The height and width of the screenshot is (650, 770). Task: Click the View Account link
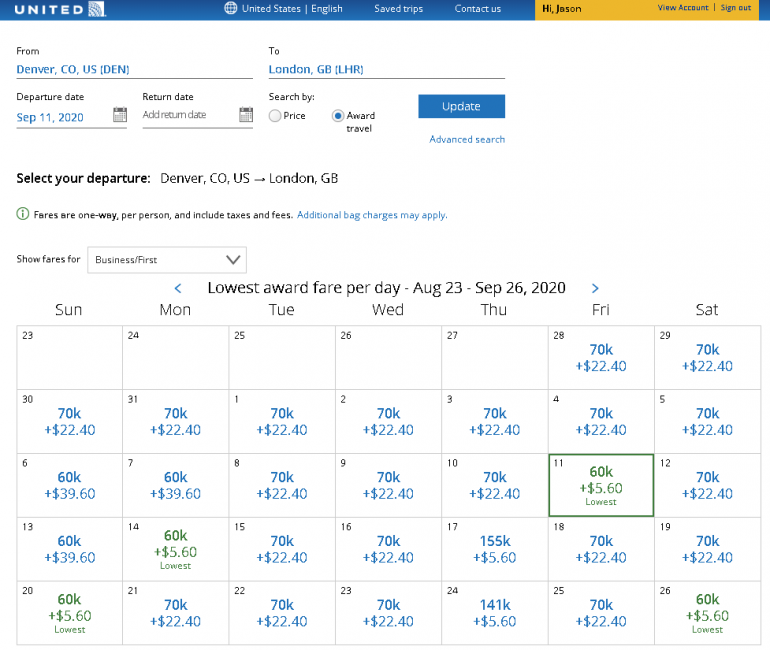click(682, 8)
